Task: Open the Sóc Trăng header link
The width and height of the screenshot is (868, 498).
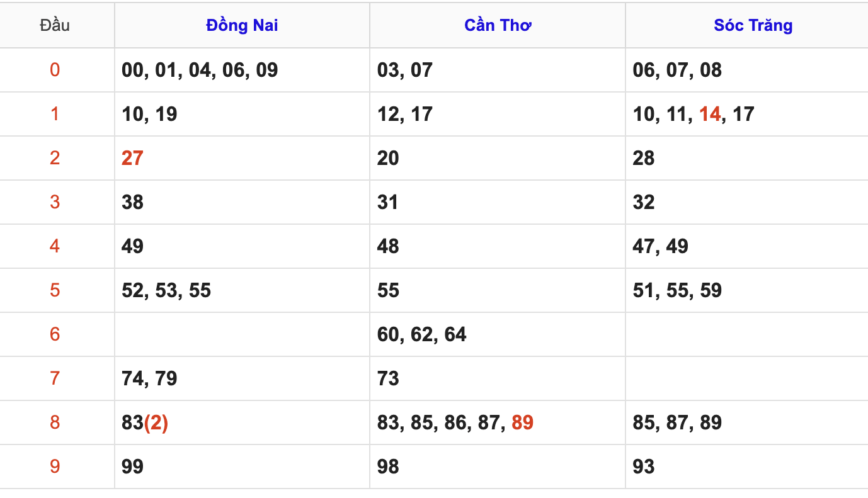Action: point(753,25)
